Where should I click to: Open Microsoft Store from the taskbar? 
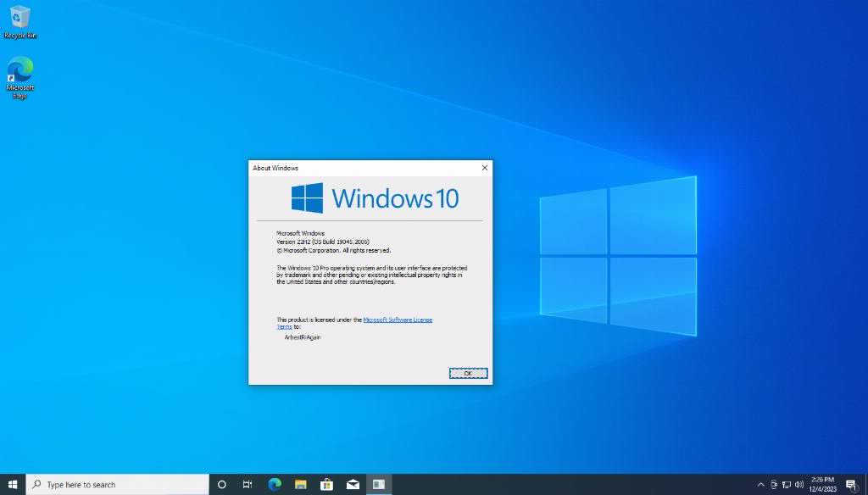pyautogui.click(x=326, y=485)
